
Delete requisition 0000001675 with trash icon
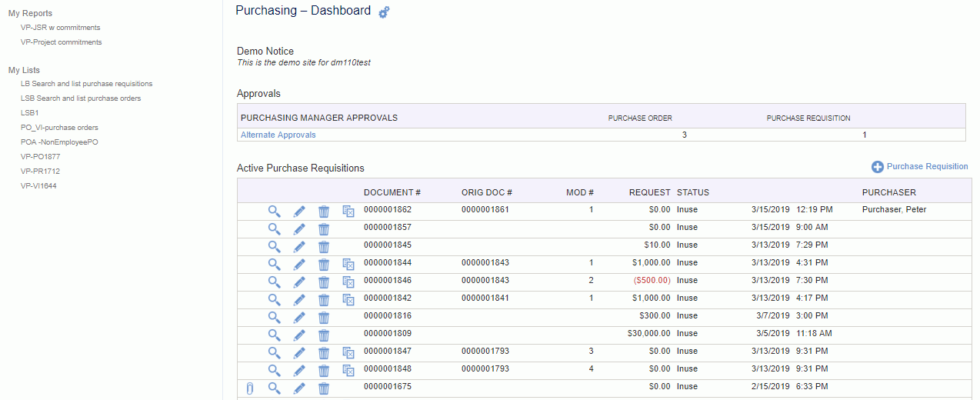pyautogui.click(x=324, y=388)
